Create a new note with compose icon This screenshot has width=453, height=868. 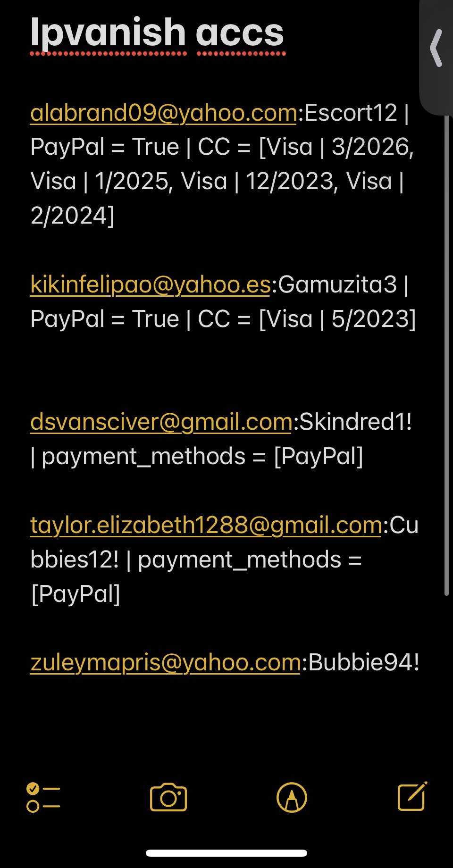click(x=412, y=796)
